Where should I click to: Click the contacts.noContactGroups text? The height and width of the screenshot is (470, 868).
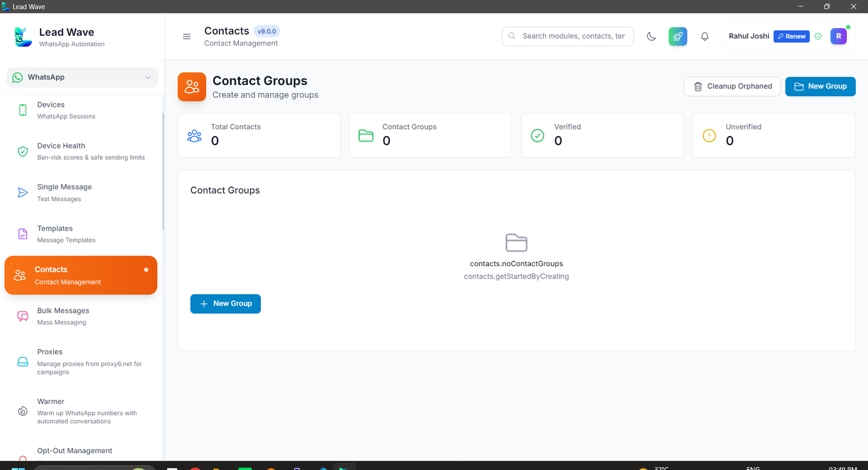pyautogui.click(x=516, y=264)
